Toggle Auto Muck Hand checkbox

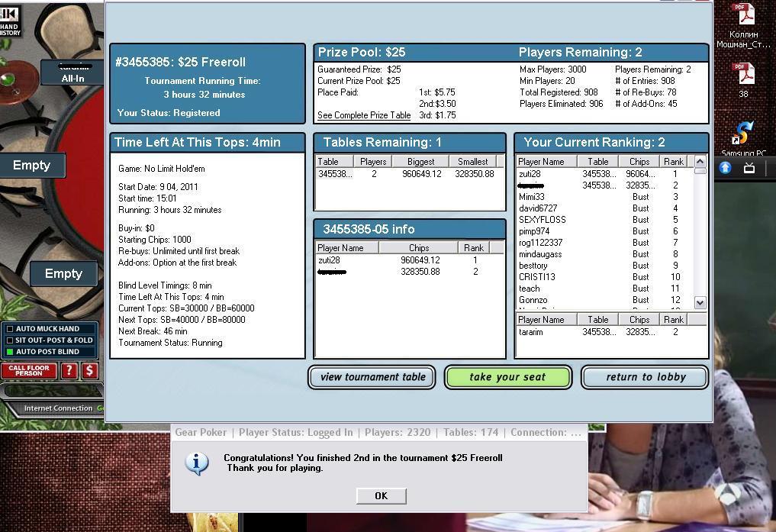click(x=9, y=329)
